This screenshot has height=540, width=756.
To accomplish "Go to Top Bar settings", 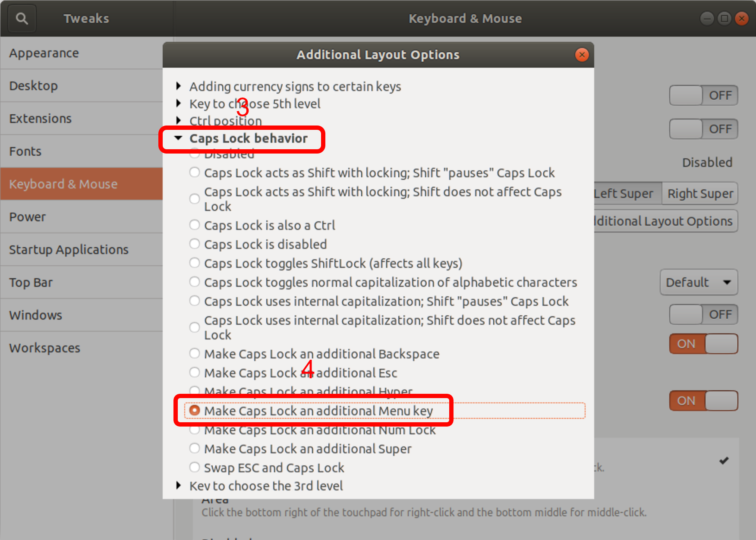I will point(82,283).
